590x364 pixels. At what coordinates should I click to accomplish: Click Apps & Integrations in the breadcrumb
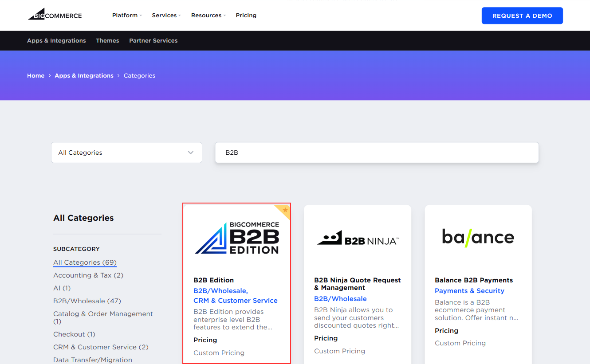tap(84, 76)
